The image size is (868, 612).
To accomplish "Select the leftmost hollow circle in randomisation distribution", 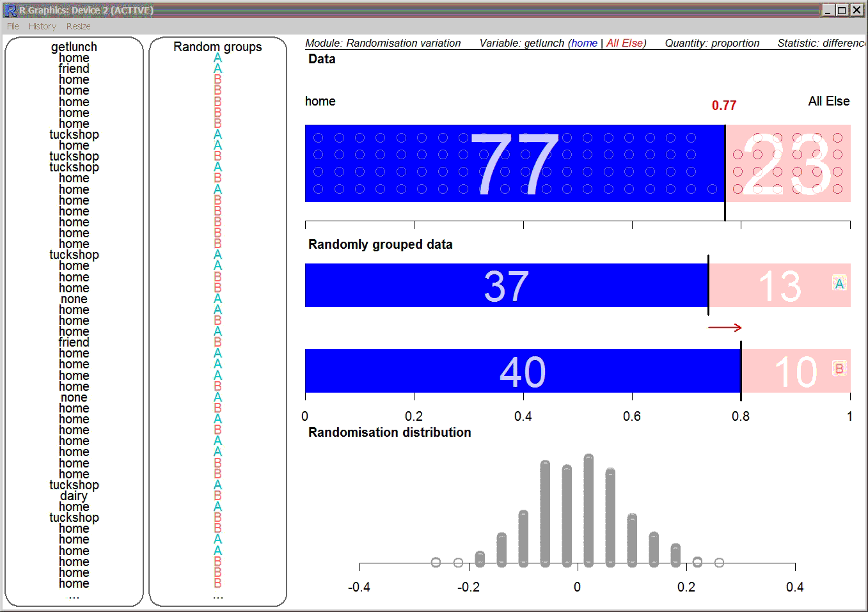I will click(436, 562).
